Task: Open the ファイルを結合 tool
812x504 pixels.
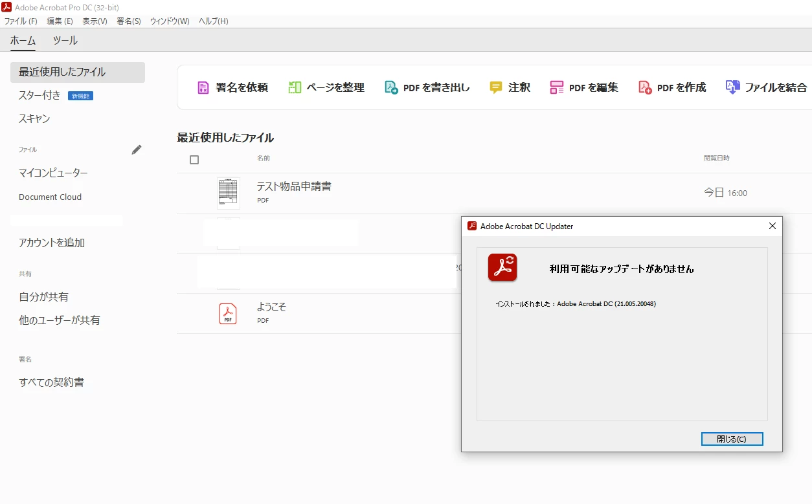Action: [x=767, y=87]
